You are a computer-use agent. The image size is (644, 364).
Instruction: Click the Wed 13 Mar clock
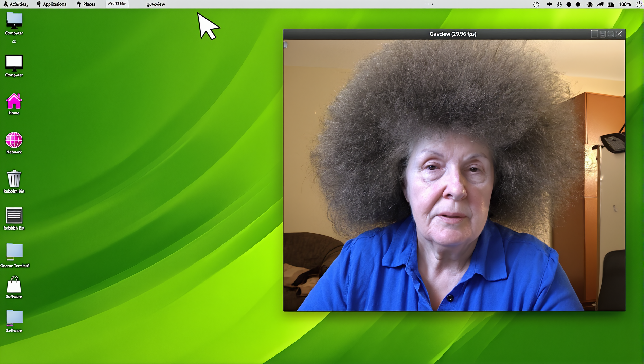click(117, 4)
